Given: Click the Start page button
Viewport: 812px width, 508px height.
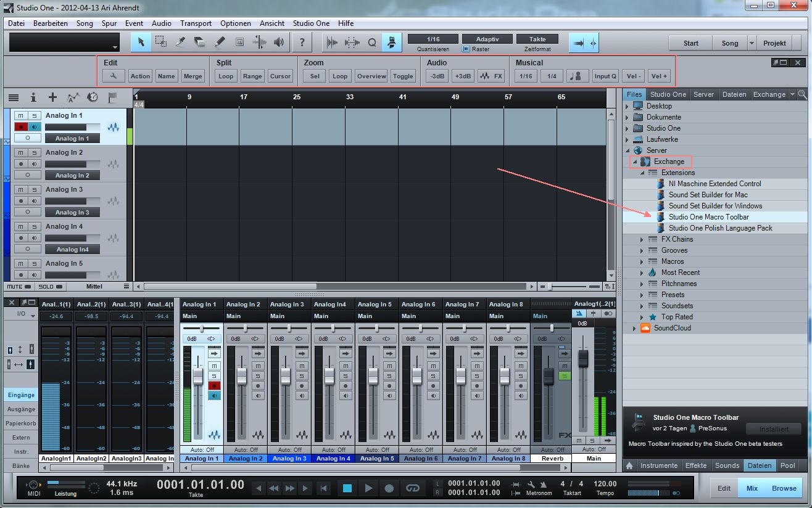Looking at the screenshot, I should pyautogui.click(x=691, y=43).
